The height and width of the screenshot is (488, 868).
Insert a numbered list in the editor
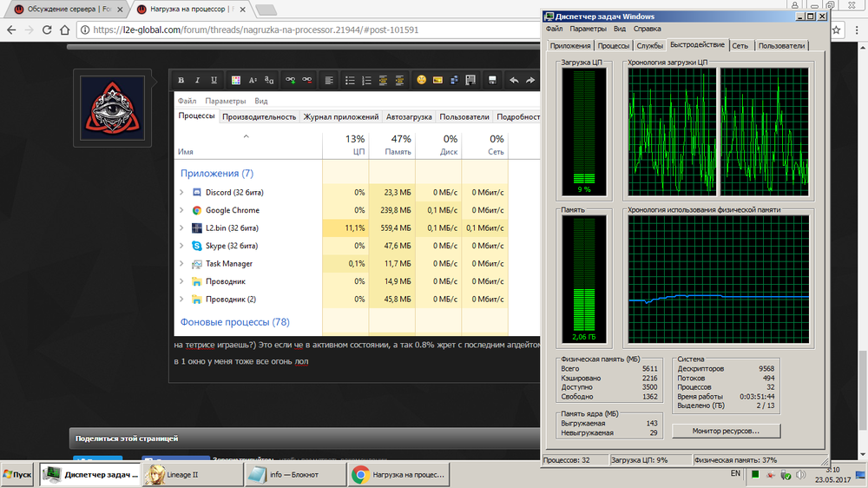pos(365,80)
